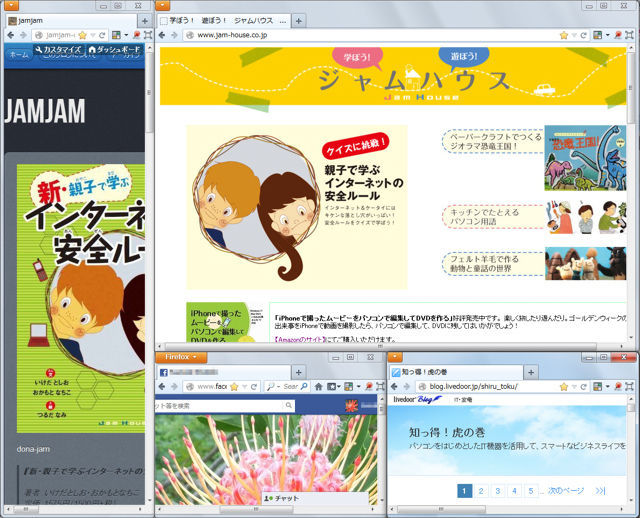Viewport: 640px width, 518px height.
Task: Click Home icon in Facebook window toolbar
Action: tap(318, 386)
